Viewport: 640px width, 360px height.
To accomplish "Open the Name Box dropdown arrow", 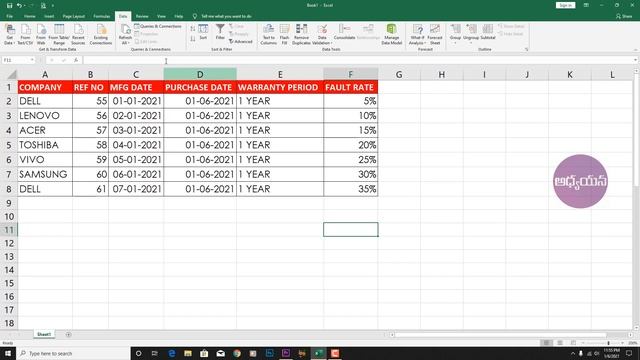I will coord(32,60).
